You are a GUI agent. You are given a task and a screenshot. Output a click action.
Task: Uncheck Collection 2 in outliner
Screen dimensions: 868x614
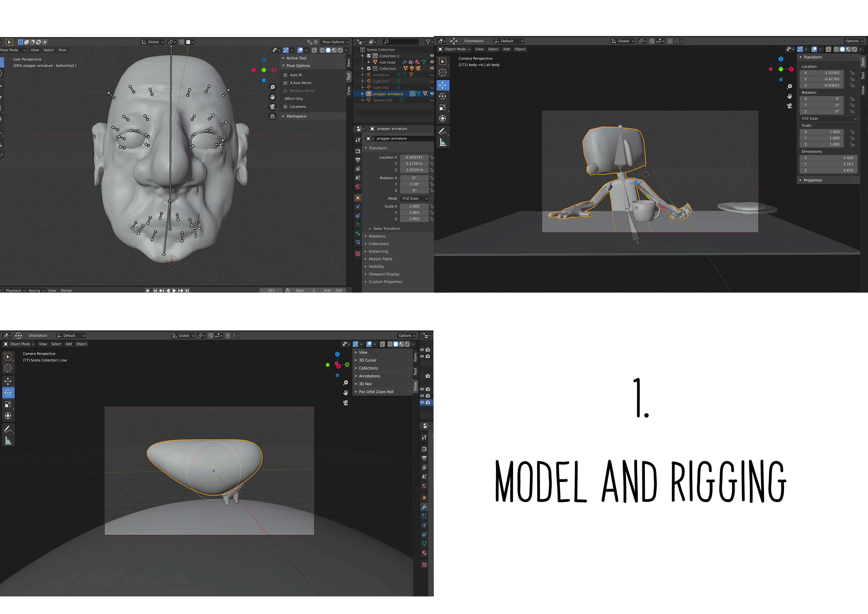click(369, 56)
